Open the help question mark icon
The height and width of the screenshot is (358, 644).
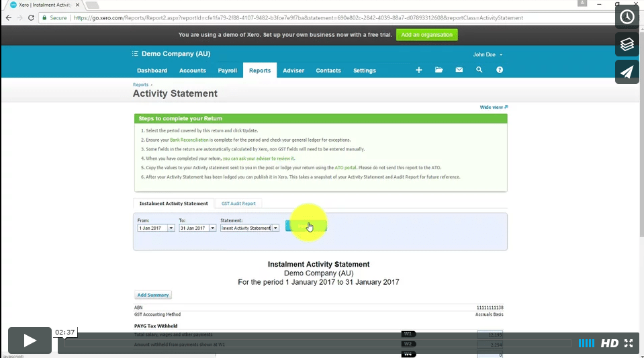[500, 70]
